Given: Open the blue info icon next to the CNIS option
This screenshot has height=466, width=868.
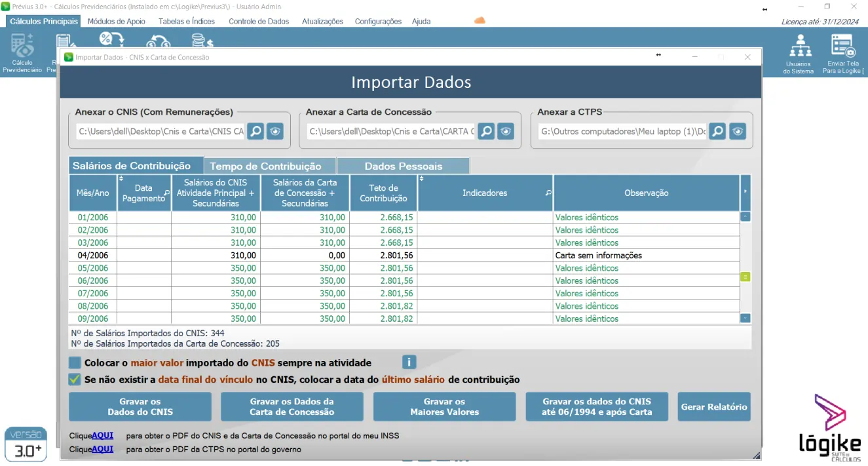Looking at the screenshot, I should [x=409, y=362].
